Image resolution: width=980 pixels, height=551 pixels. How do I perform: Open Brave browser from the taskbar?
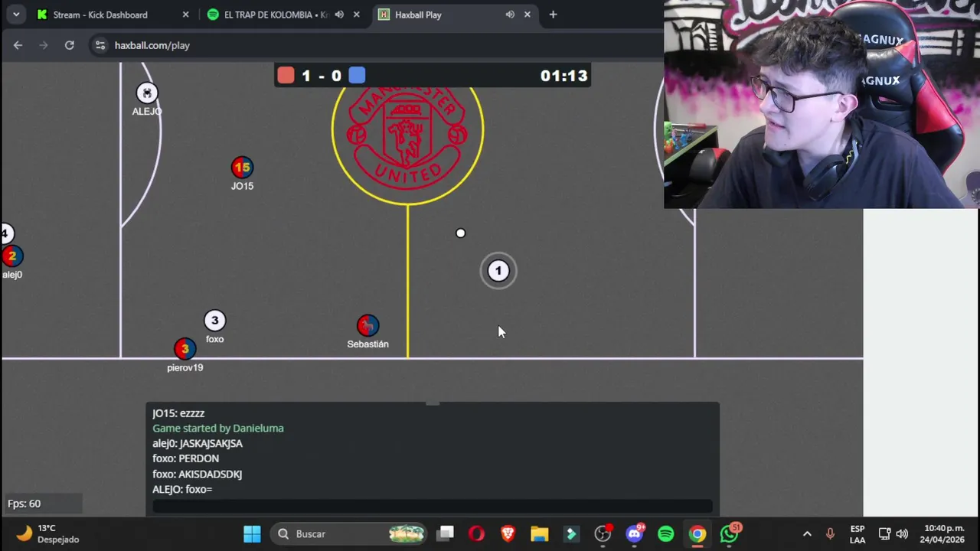pos(508,534)
